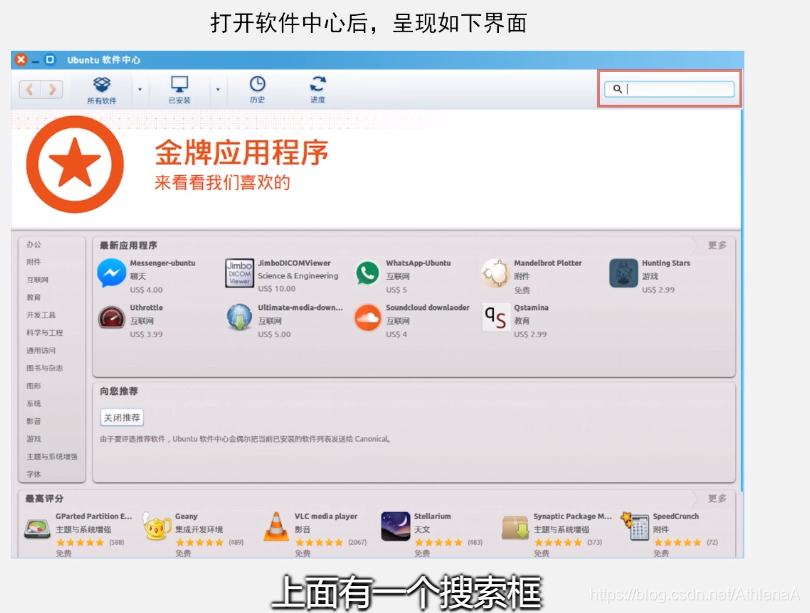Select the 图形 category
Screen dimensions: 810x613
tap(34, 386)
